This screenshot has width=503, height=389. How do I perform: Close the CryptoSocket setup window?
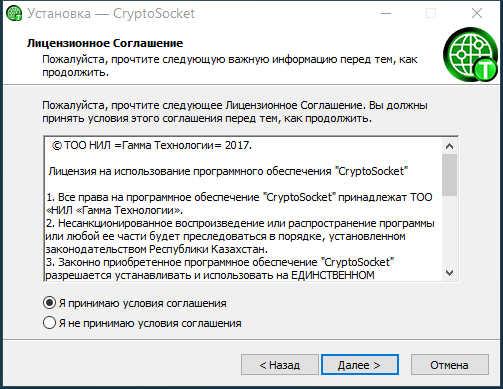click(477, 14)
